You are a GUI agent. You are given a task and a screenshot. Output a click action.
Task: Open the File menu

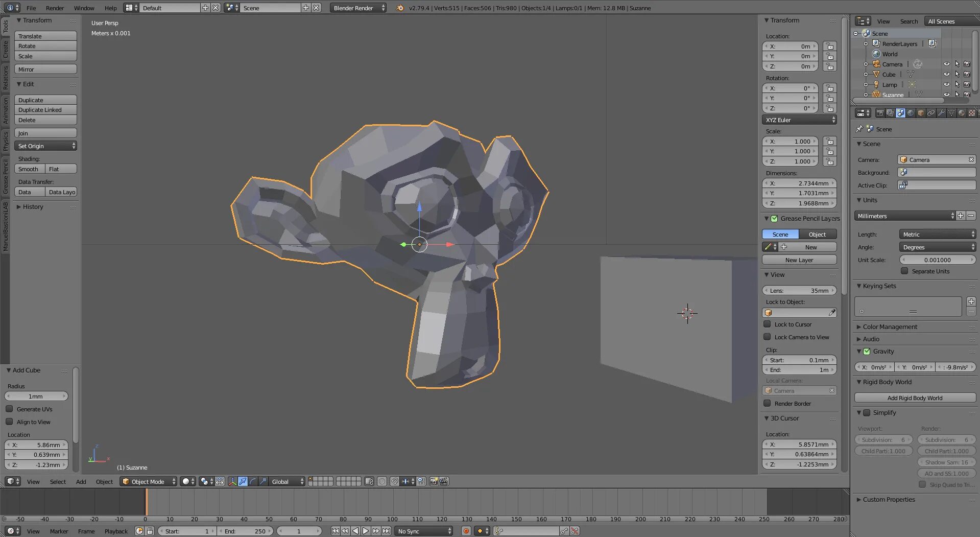pos(31,8)
